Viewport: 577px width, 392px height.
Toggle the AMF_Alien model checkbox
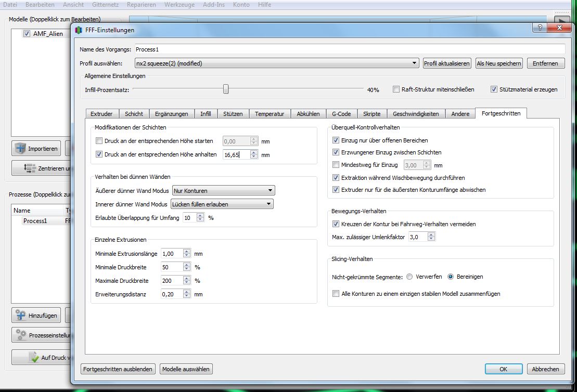point(27,33)
